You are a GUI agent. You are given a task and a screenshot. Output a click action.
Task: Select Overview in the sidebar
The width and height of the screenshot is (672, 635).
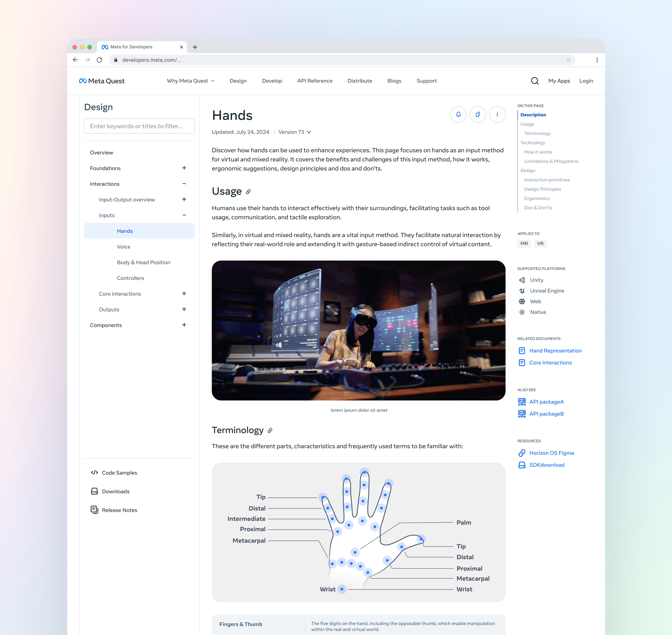point(102,153)
